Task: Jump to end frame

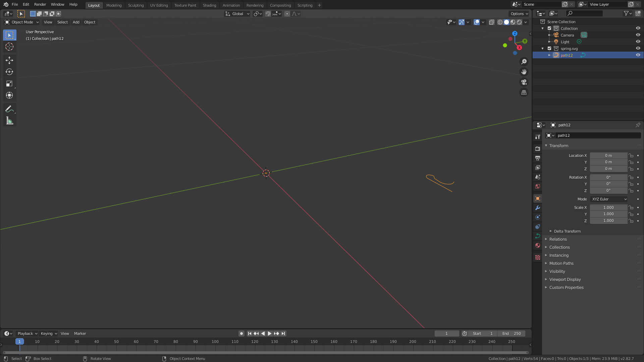Action: [283, 334]
